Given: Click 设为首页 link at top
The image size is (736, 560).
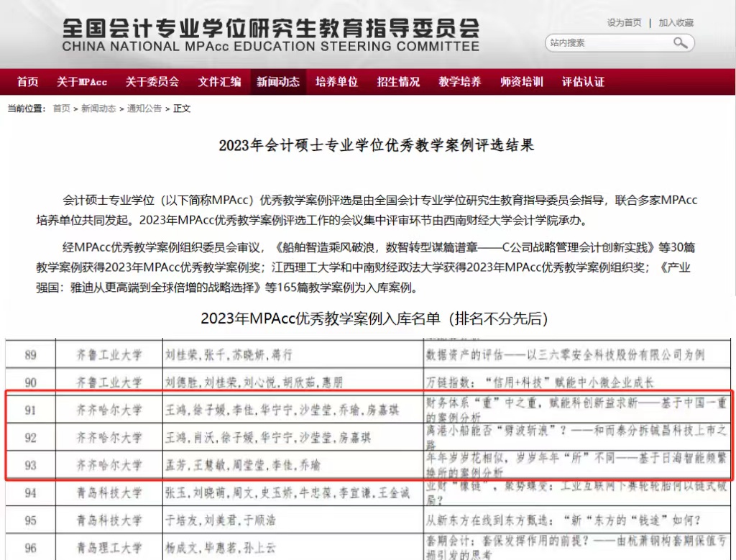Looking at the screenshot, I should click(624, 23).
